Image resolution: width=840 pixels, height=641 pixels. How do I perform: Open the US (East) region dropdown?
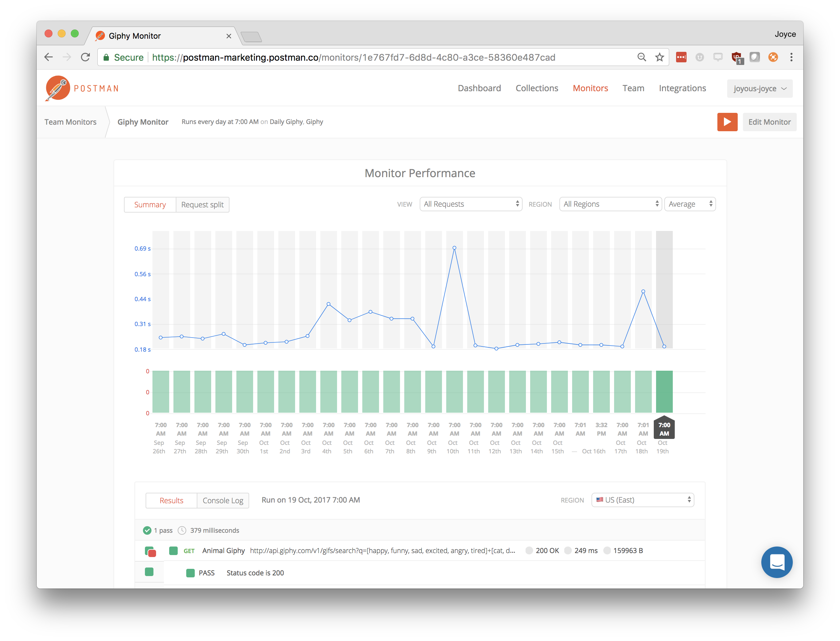(643, 500)
